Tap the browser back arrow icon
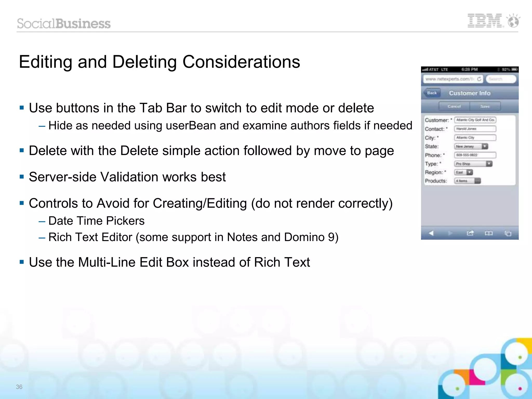Viewport: 532px width, 399px height. [x=431, y=233]
